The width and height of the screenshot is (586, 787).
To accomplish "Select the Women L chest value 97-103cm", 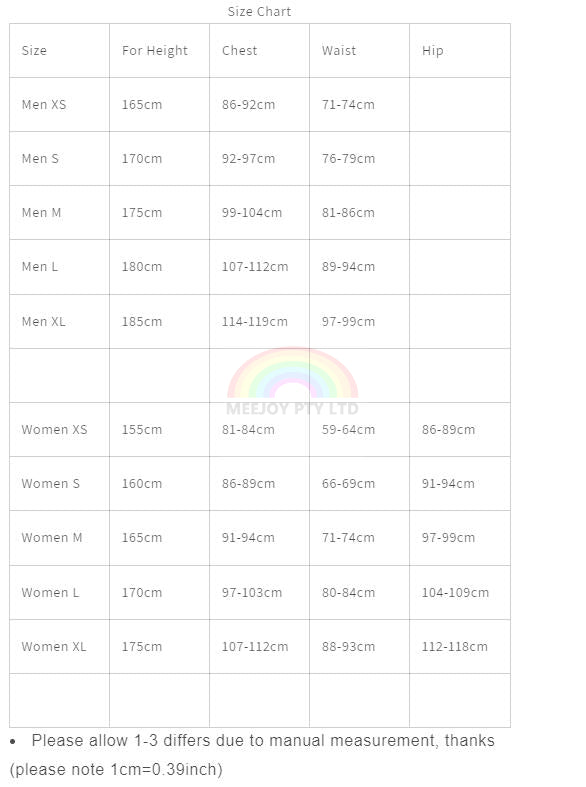I will 252,593.
